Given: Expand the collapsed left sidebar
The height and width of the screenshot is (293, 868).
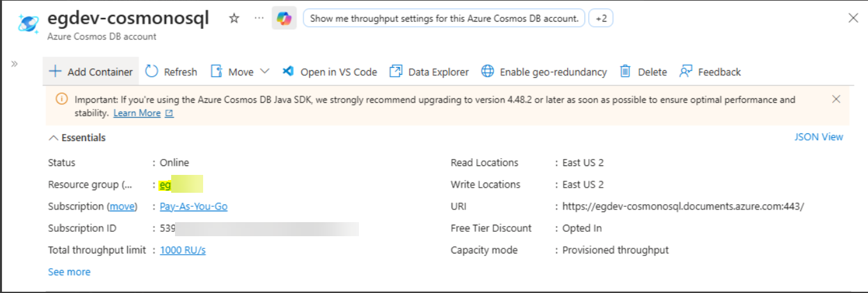Looking at the screenshot, I should [14, 64].
